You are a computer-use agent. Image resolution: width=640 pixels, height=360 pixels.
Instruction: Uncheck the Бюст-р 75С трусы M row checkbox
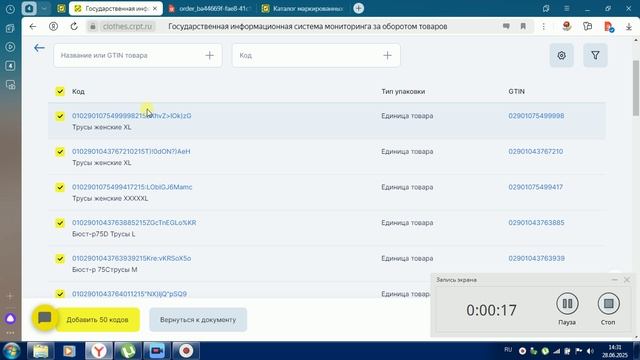60,258
